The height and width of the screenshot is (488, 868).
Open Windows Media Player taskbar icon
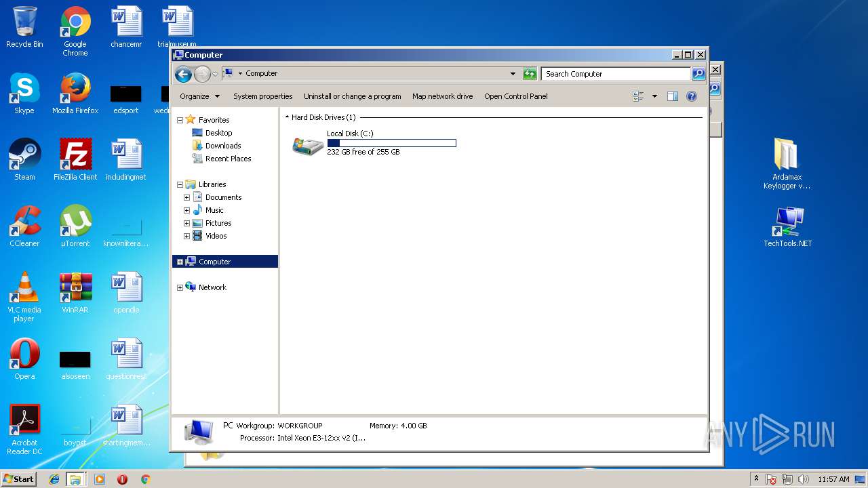point(100,479)
